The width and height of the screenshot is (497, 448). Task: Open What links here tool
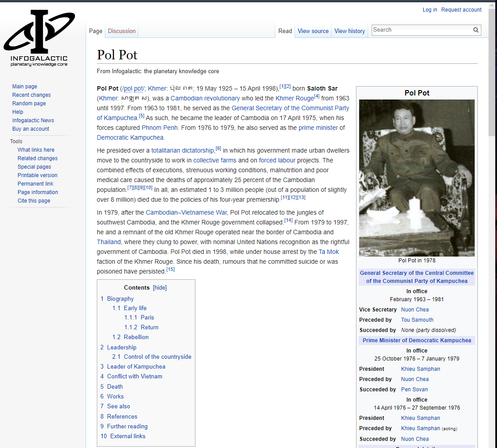pyautogui.click(x=36, y=150)
